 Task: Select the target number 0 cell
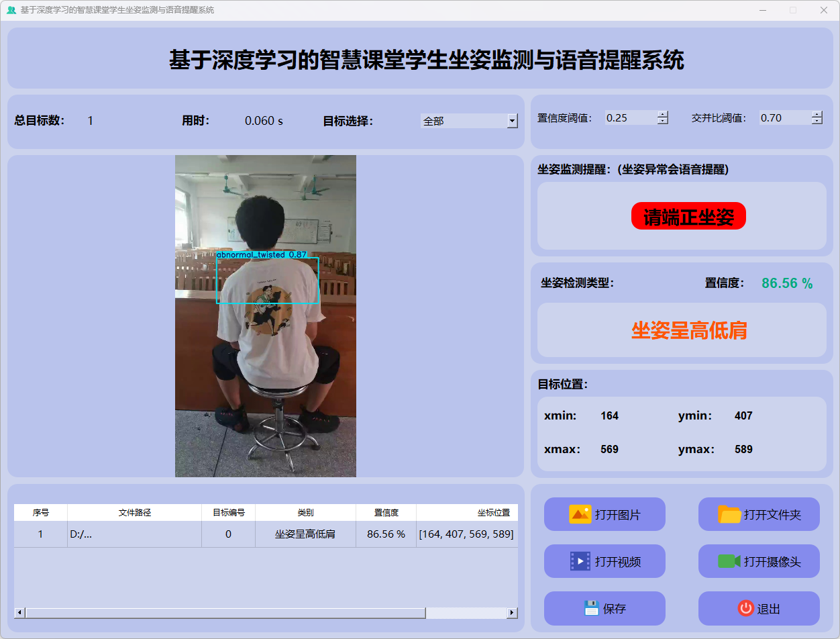tap(229, 534)
